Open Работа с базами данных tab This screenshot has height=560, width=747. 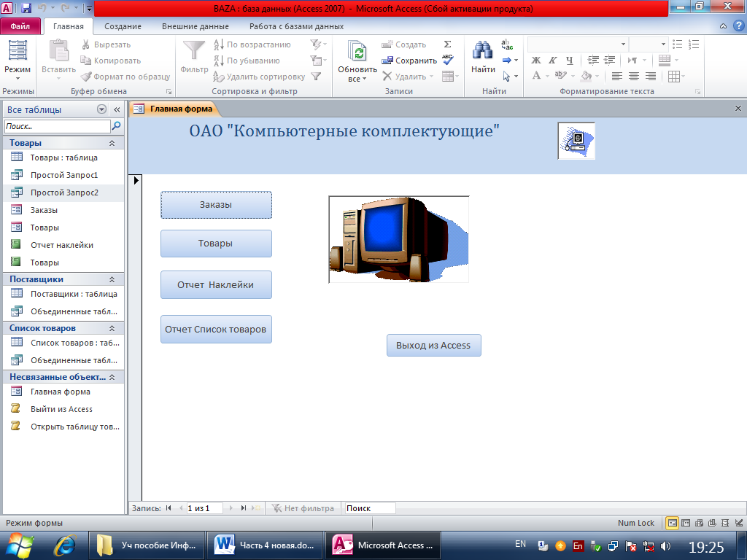(x=296, y=26)
